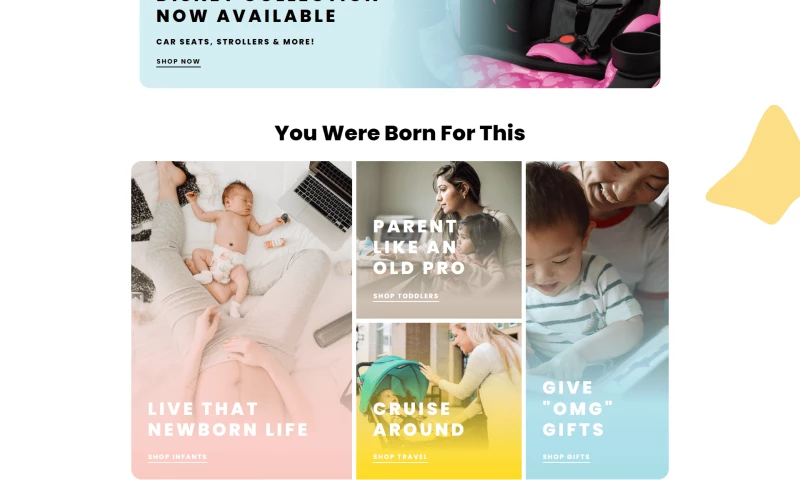Open the Shop Infants link
800x480 pixels.
[178, 457]
